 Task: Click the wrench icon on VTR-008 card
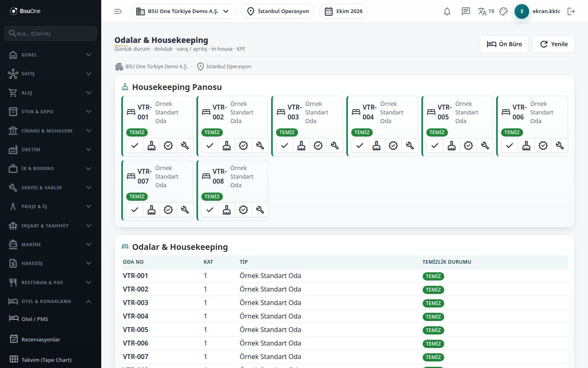click(x=260, y=210)
